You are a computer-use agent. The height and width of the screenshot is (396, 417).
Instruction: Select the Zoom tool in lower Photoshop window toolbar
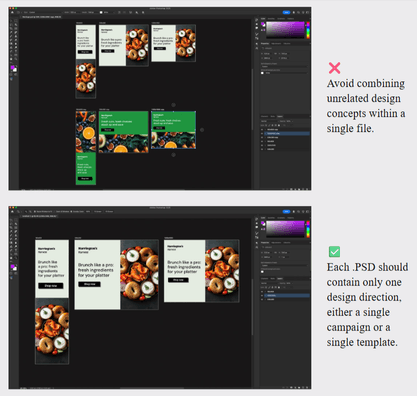[x=16, y=258]
